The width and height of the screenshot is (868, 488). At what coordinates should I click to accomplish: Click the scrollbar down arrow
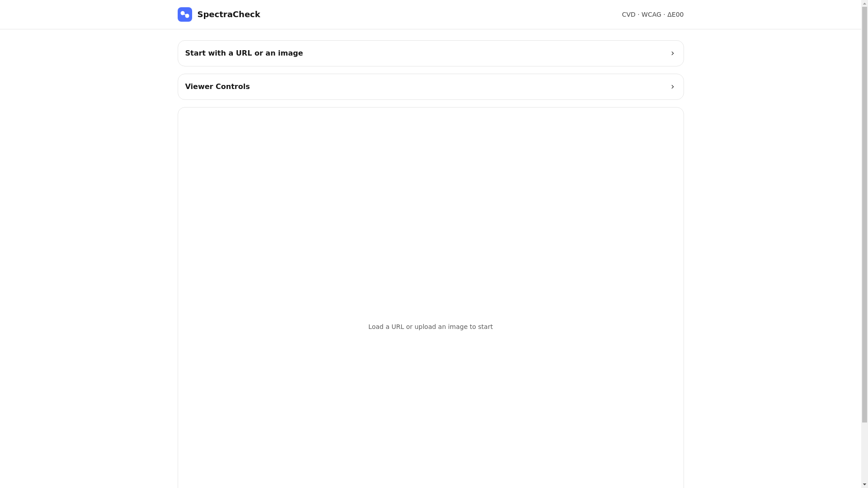[864, 484]
